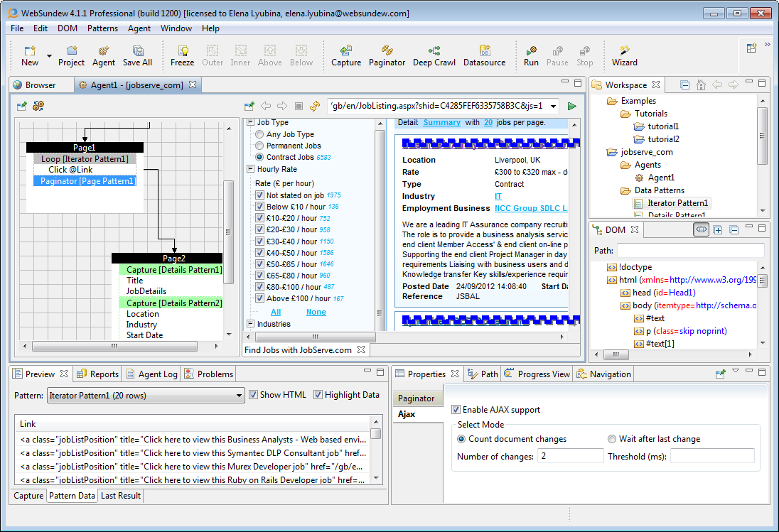Open the DOM menu
Viewport: 779px width, 532px height.
(x=67, y=28)
